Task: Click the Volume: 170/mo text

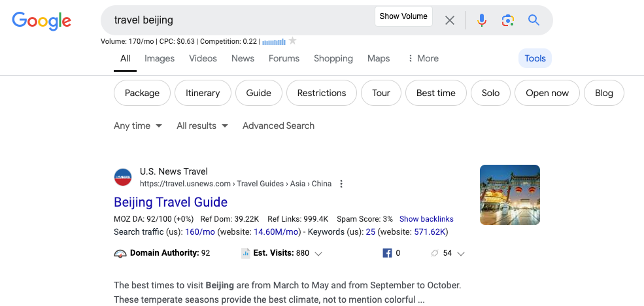Action: pyautogui.click(x=127, y=41)
